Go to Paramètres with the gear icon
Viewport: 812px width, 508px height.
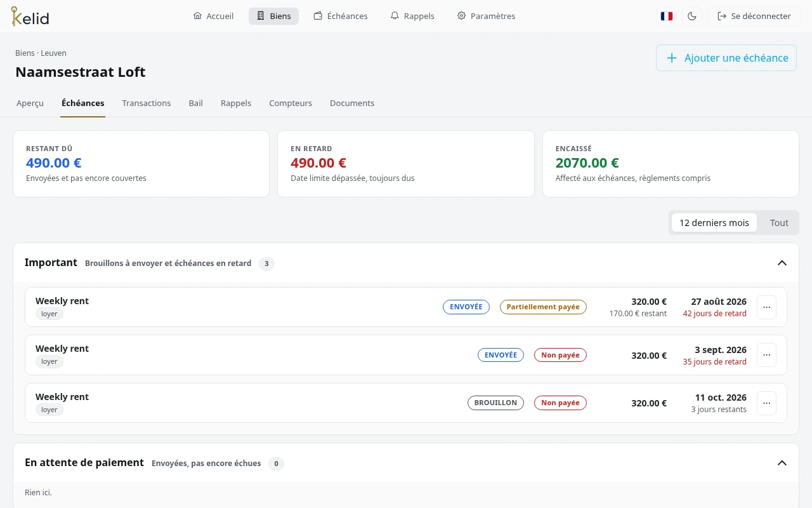(486, 17)
